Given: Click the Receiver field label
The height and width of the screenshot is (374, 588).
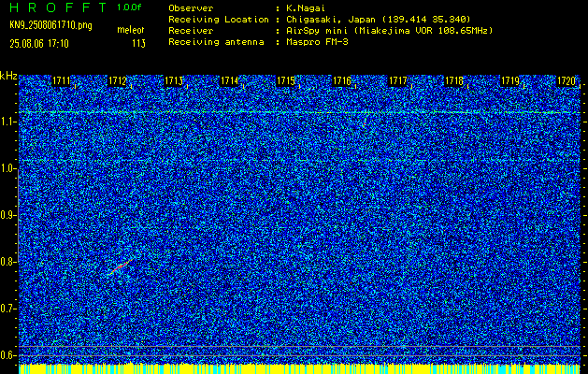Looking at the screenshot, I should click(x=191, y=31).
